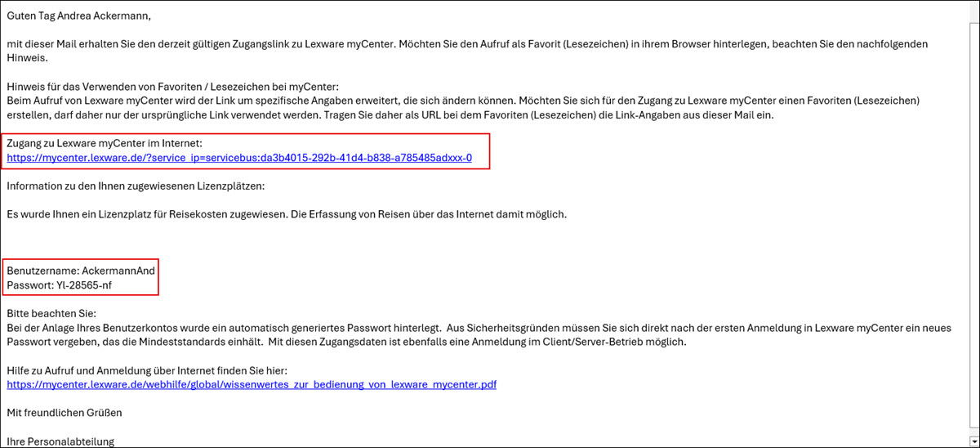The width and height of the screenshot is (980, 448).
Task: Click the 'Mit freundlichen Grüßen' closing line
Action: click(x=64, y=413)
